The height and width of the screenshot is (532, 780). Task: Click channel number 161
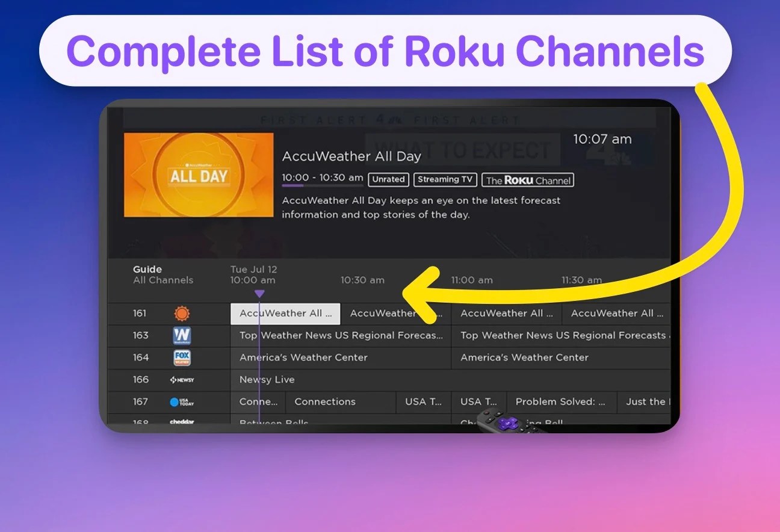[140, 314]
